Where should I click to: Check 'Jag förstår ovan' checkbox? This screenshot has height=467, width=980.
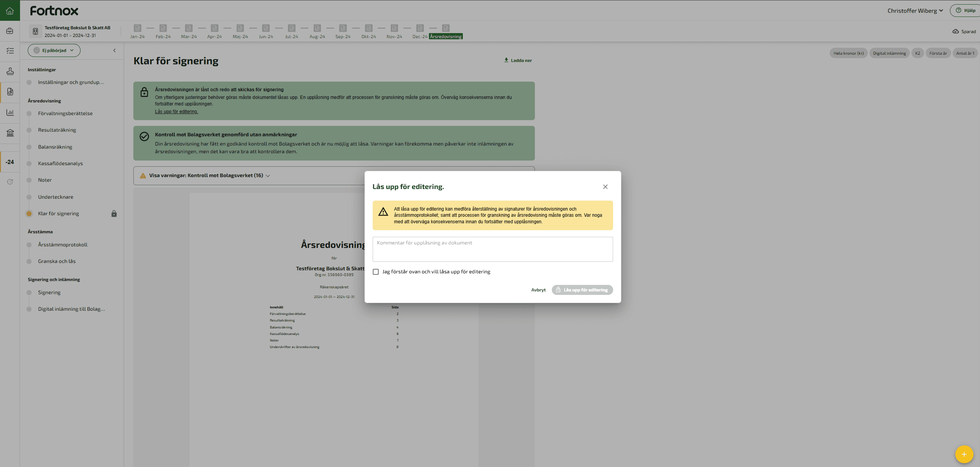[376, 272]
